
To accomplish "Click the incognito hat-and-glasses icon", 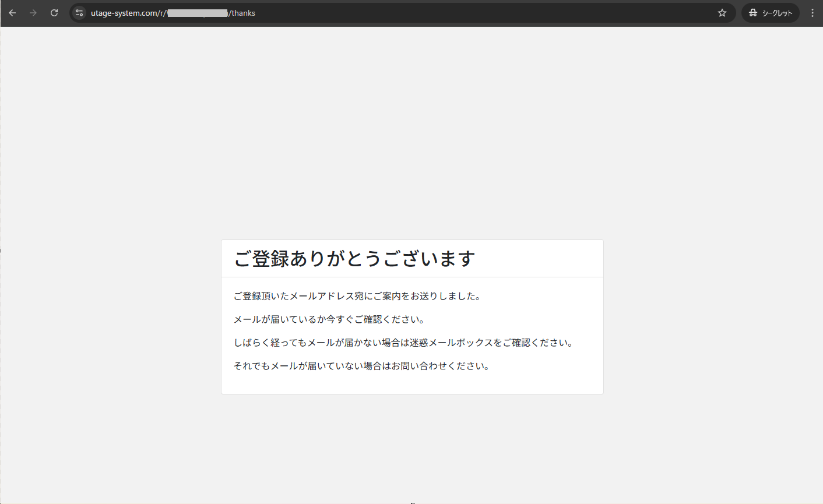I will coord(753,13).
